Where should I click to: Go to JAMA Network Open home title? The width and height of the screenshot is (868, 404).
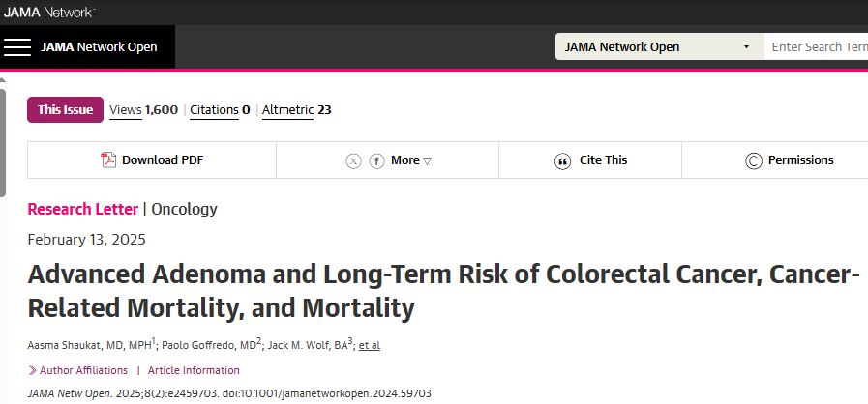click(x=99, y=47)
